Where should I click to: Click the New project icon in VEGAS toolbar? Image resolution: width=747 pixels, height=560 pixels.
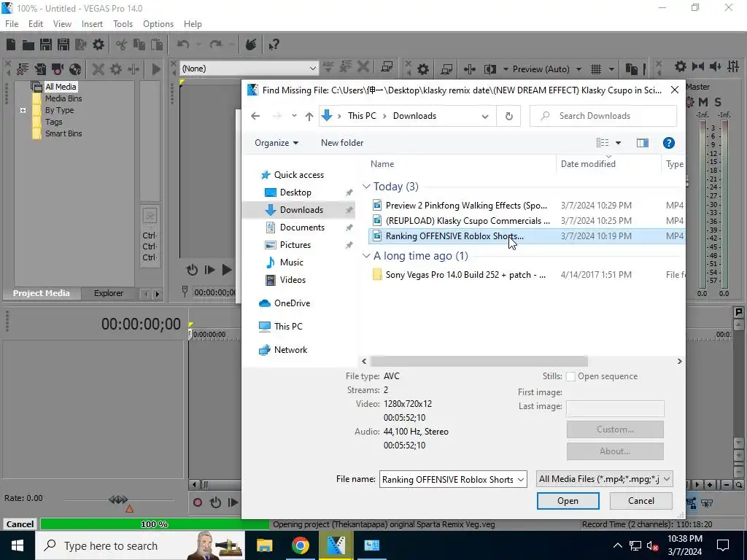click(x=10, y=44)
